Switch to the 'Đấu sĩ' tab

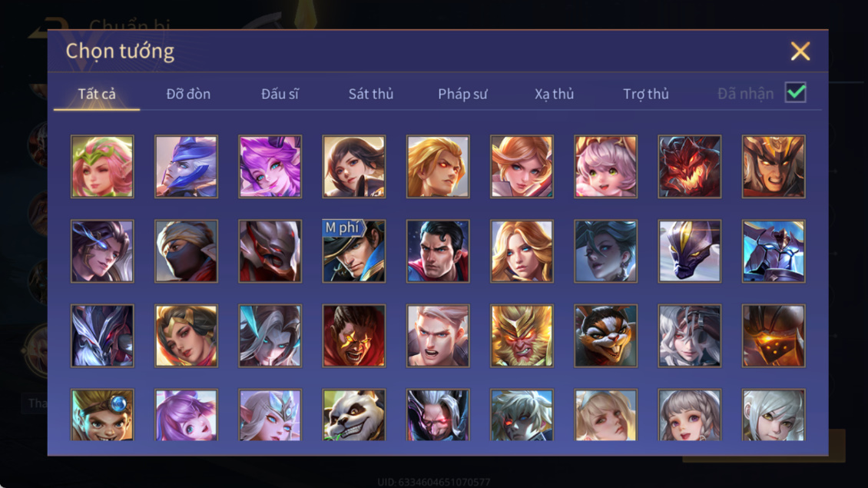click(x=280, y=94)
